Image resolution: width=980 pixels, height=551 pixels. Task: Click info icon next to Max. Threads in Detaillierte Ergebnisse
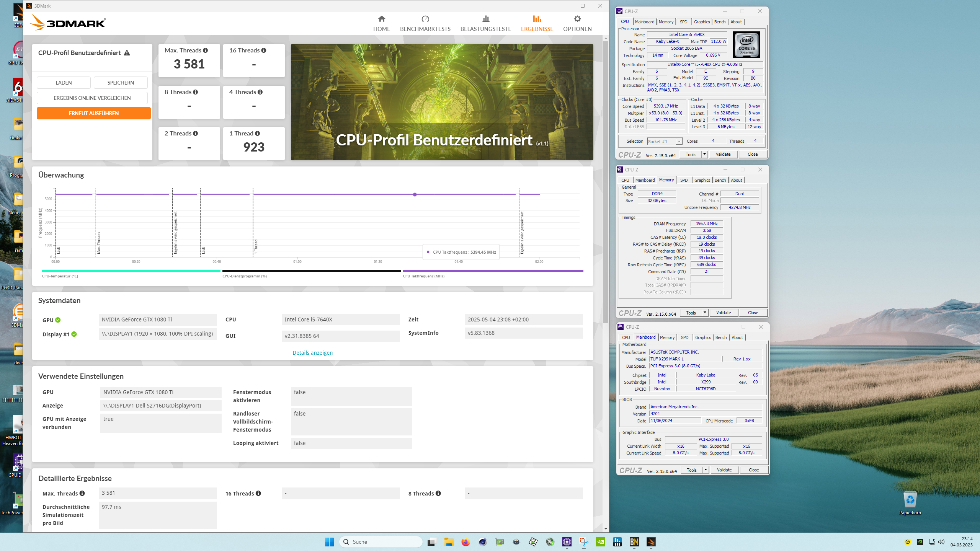(x=82, y=493)
